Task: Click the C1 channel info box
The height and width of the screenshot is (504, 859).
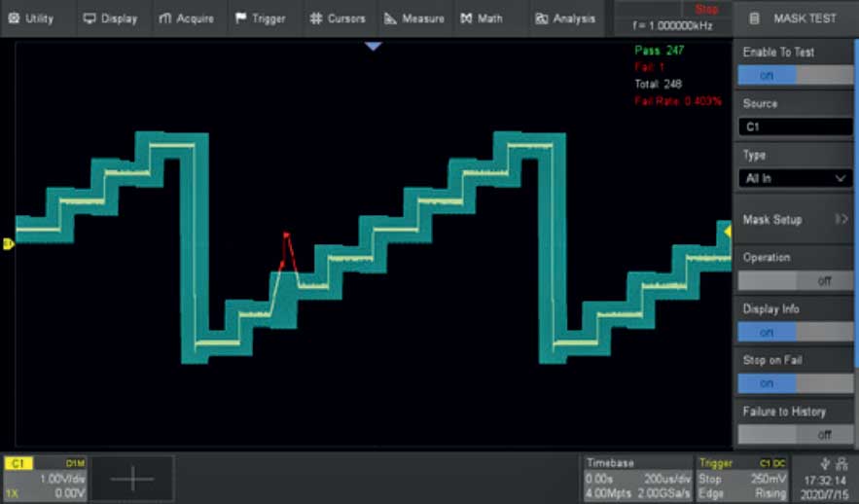Action: point(47,478)
